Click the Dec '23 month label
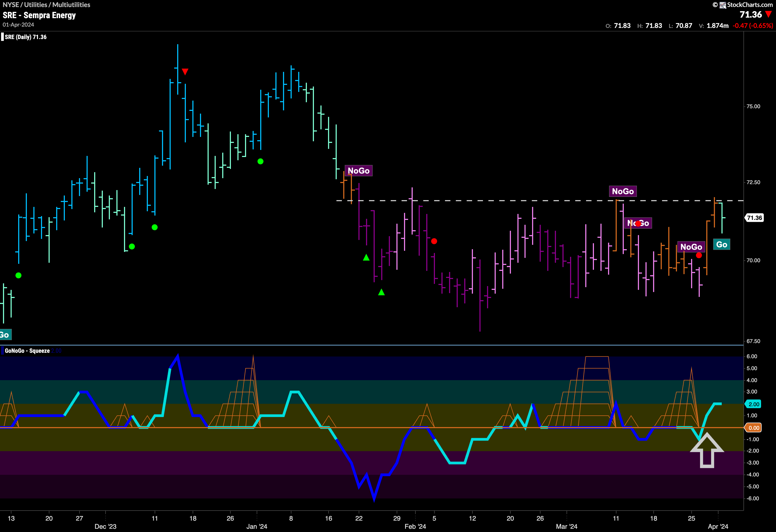The image size is (776, 532). 106,526
